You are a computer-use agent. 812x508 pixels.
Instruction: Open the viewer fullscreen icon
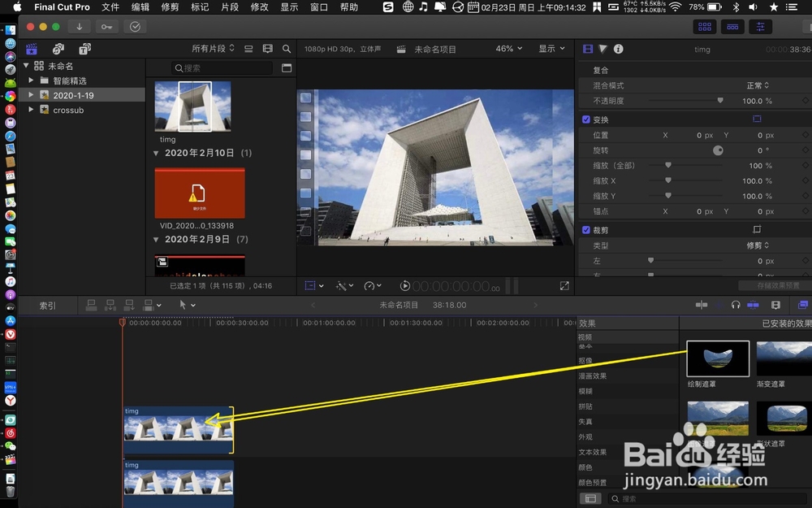[x=564, y=285]
